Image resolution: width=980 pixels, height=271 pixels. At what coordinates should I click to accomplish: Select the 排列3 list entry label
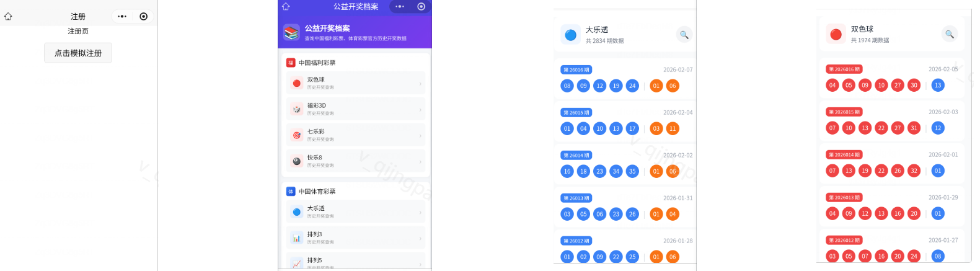coord(315,234)
